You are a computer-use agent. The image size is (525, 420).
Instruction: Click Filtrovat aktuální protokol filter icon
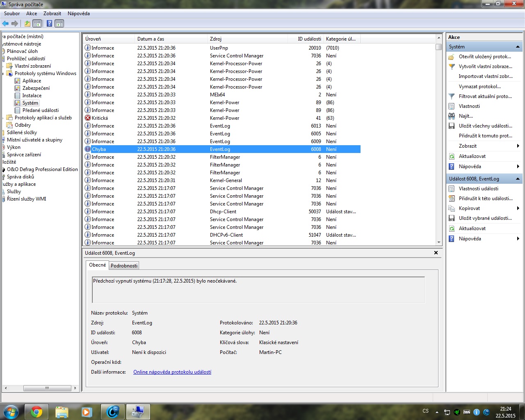tap(452, 96)
